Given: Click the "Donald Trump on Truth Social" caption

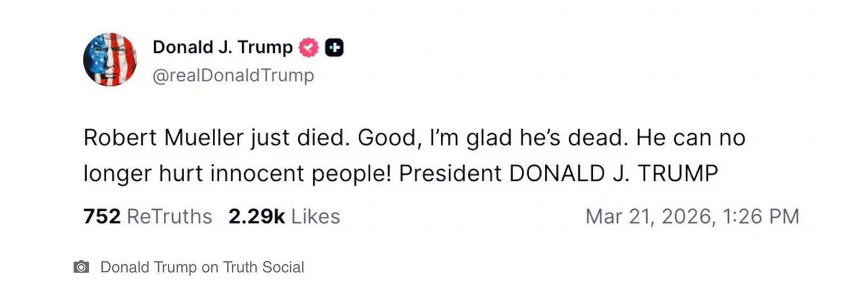Looking at the screenshot, I should click(202, 267).
